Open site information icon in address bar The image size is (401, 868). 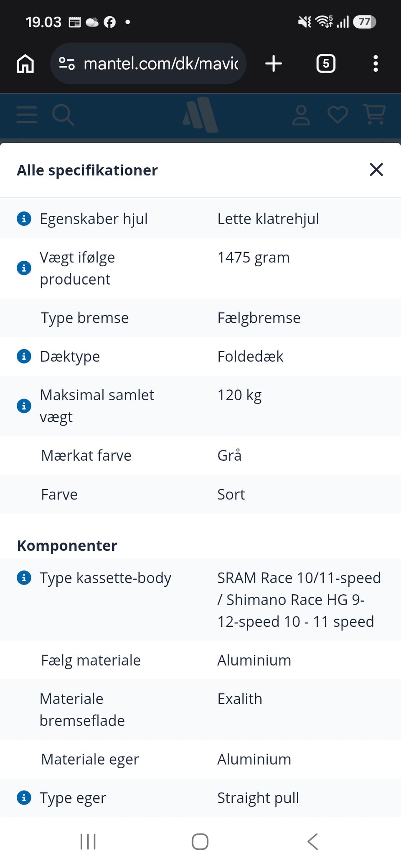click(x=67, y=64)
